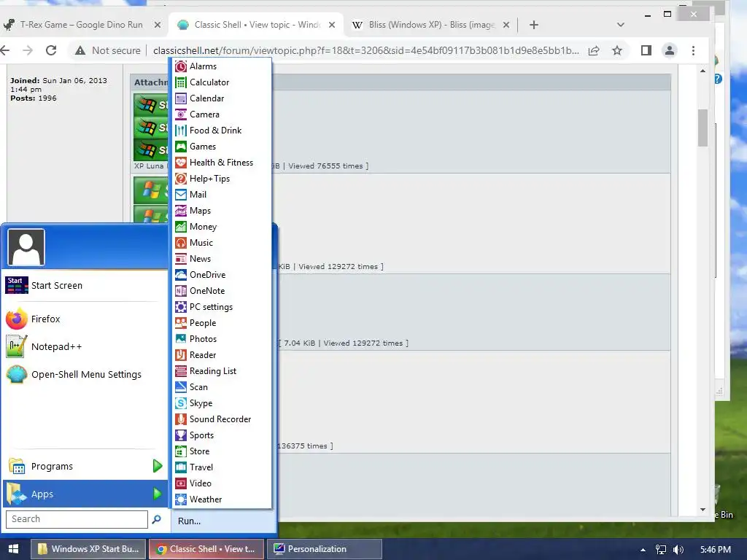Open the Photos app icon

click(x=181, y=339)
